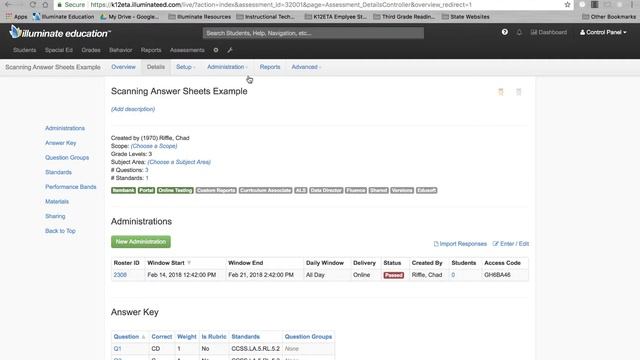Open the Grades menu
The height and width of the screenshot is (360, 640).
click(x=91, y=50)
